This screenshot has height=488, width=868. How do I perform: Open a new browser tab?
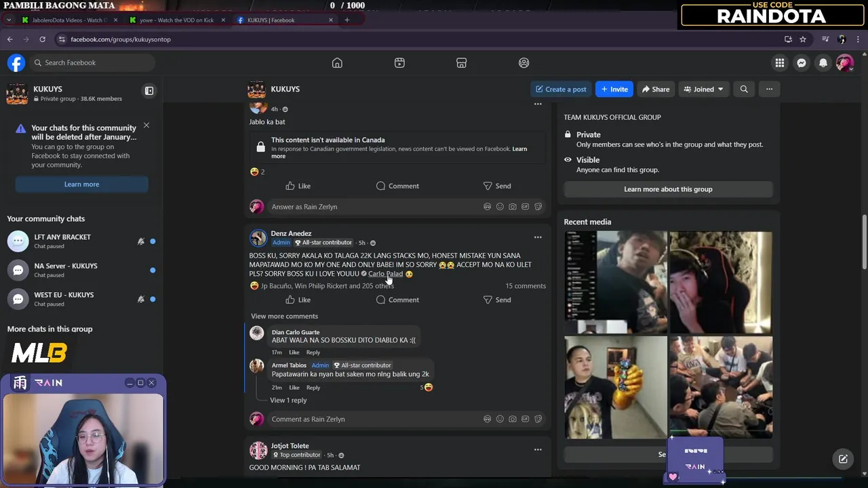coord(347,20)
